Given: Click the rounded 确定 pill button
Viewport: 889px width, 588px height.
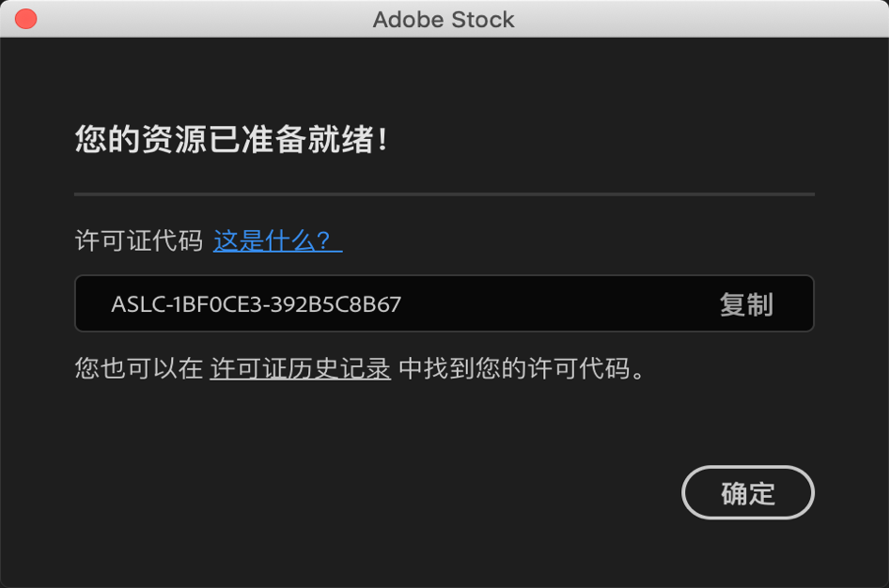Looking at the screenshot, I should pyautogui.click(x=748, y=492).
